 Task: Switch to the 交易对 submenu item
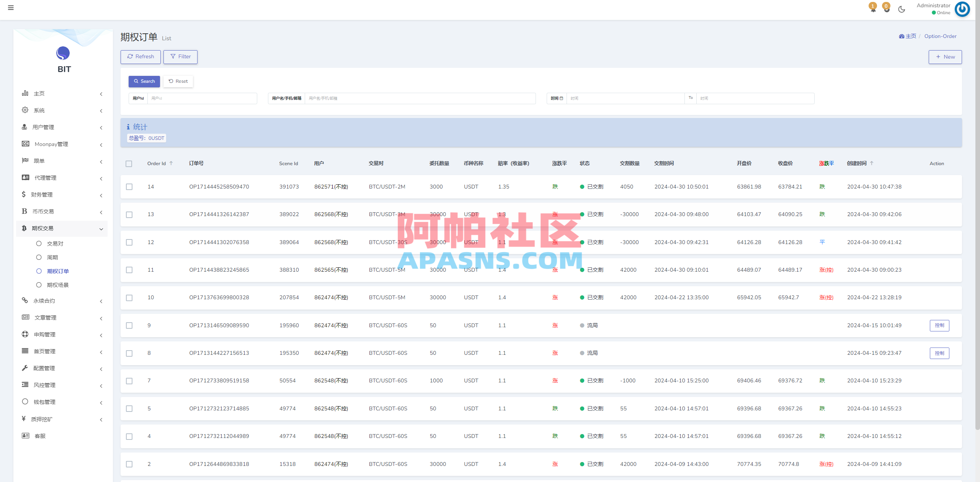tap(56, 243)
